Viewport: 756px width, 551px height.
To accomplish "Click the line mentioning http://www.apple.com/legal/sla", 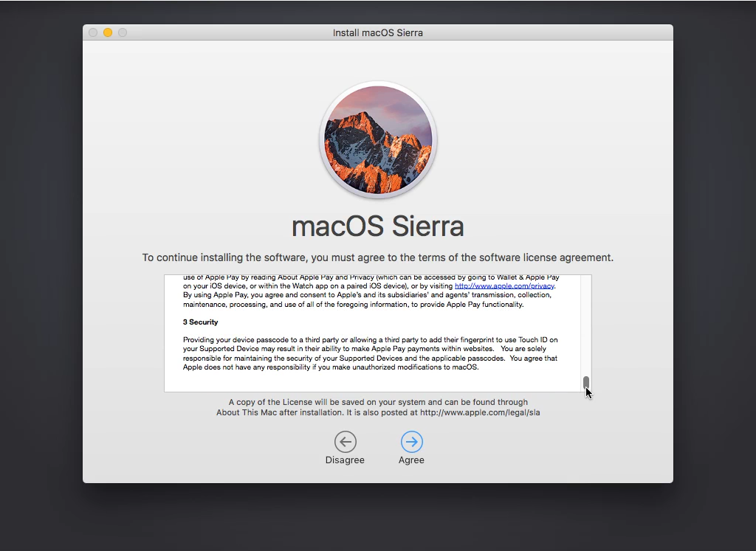I will [378, 413].
